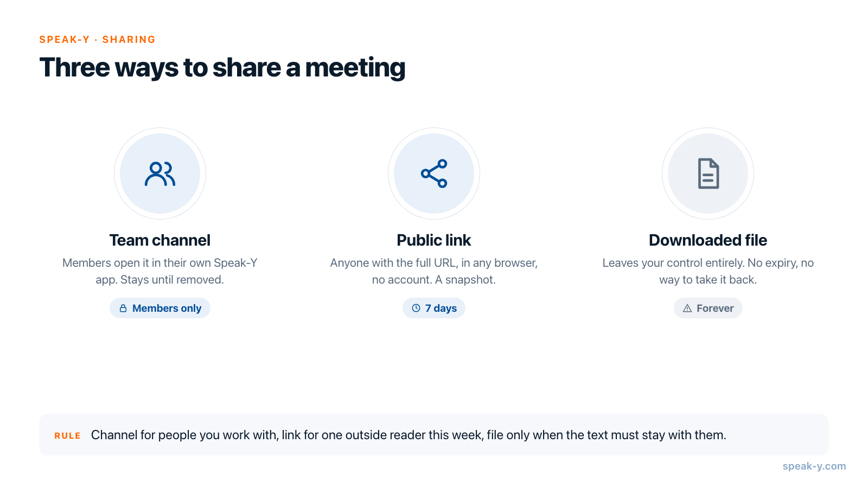
Task: Click the Public link share icon
Action: [x=434, y=174]
